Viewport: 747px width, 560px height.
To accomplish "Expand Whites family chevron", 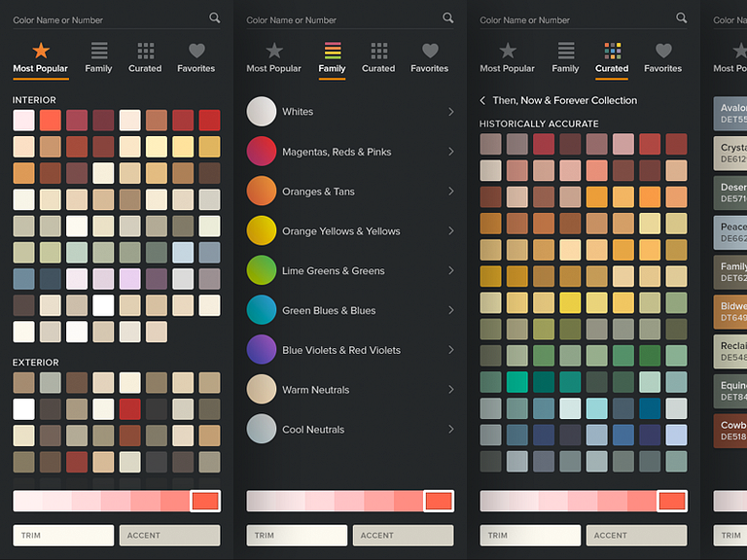I will tap(450, 112).
